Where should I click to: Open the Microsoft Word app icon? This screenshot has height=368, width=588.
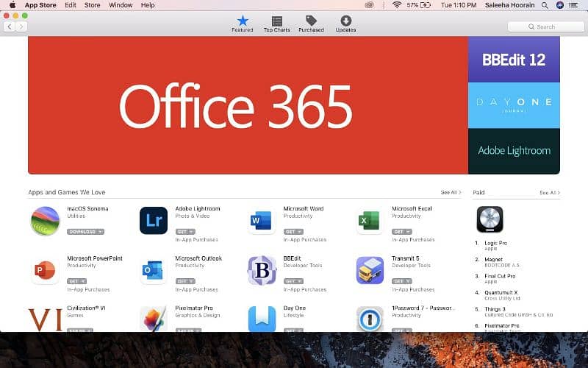(x=262, y=221)
